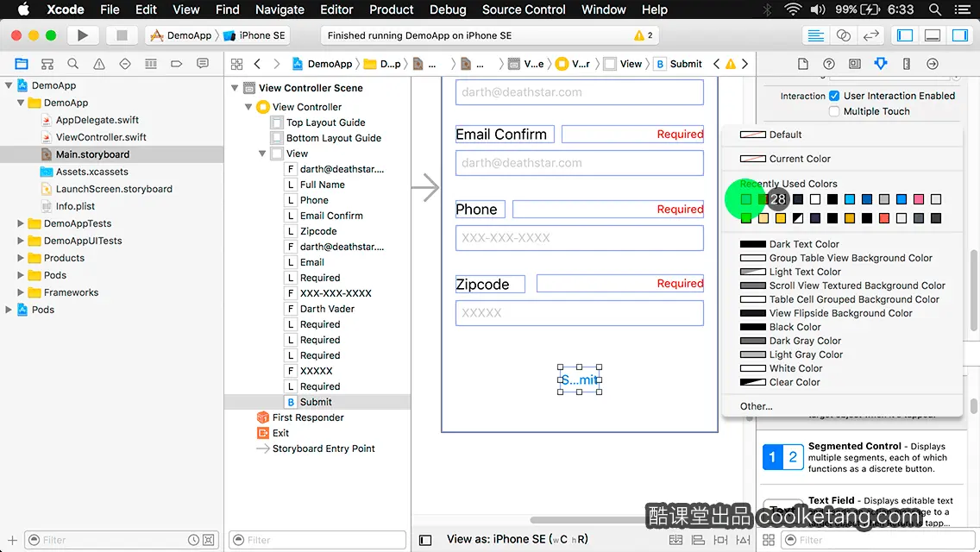Open the Source Control menu
980x552 pixels.
(524, 9)
